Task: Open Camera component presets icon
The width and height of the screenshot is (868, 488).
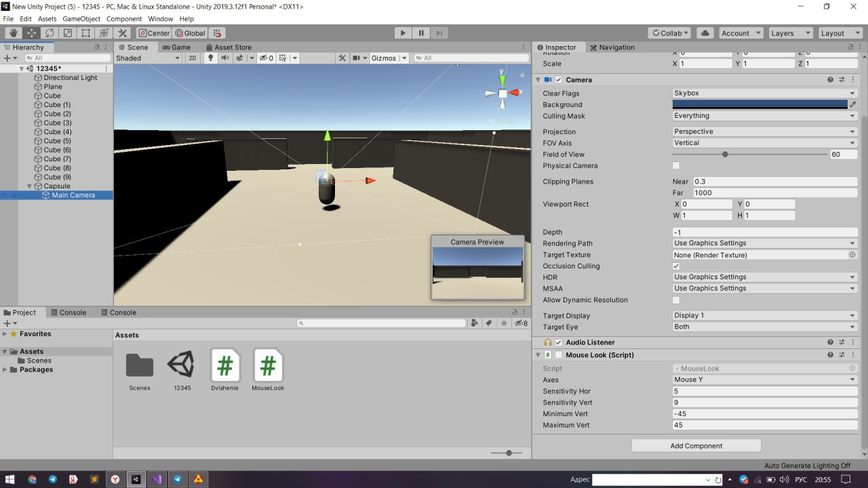Action: pyautogui.click(x=842, y=79)
